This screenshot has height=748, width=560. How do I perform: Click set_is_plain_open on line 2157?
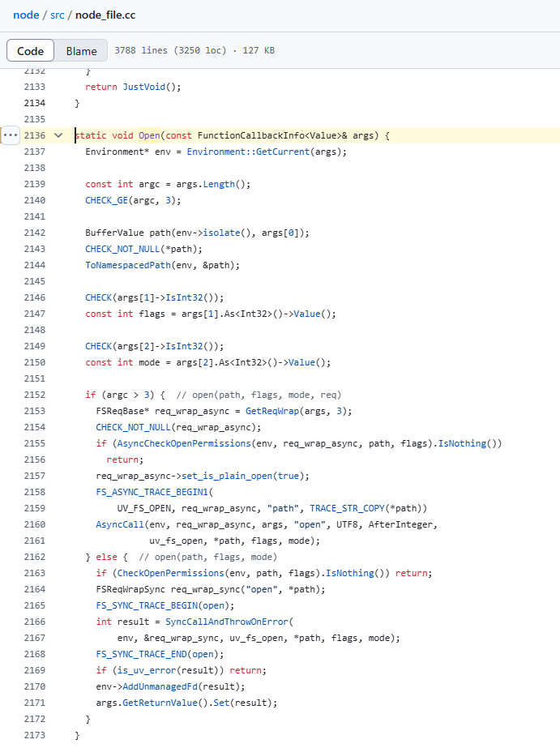click(x=227, y=476)
